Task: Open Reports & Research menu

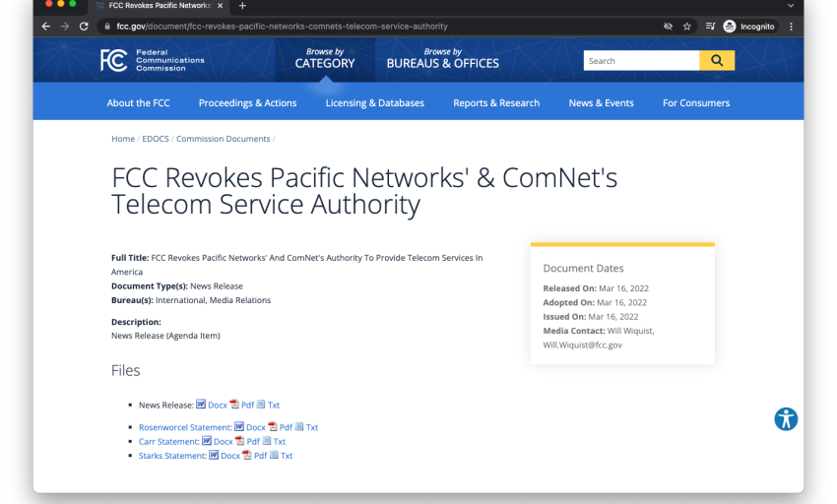Action: point(496,103)
